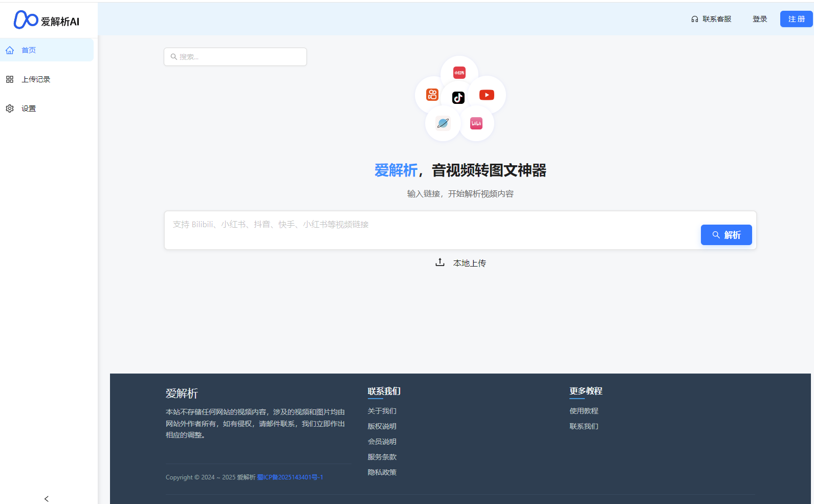Click the 蜀ICP备2025143401号-1 link
Screen dimensions: 814x504
pos(290,477)
